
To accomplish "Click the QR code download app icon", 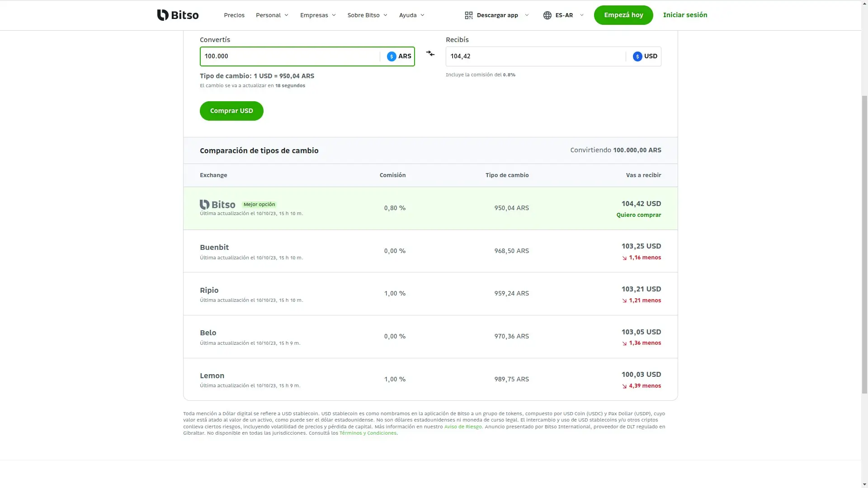I will 469,15.
